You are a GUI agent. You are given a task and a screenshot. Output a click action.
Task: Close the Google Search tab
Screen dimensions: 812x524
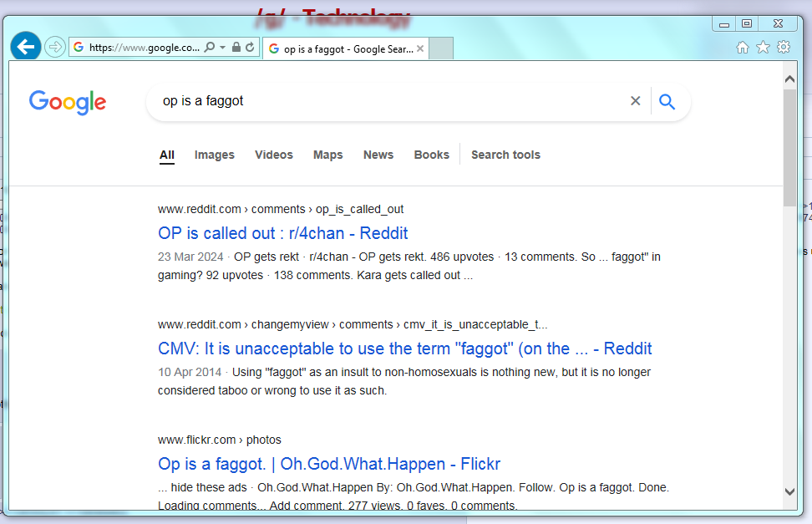pyautogui.click(x=420, y=48)
